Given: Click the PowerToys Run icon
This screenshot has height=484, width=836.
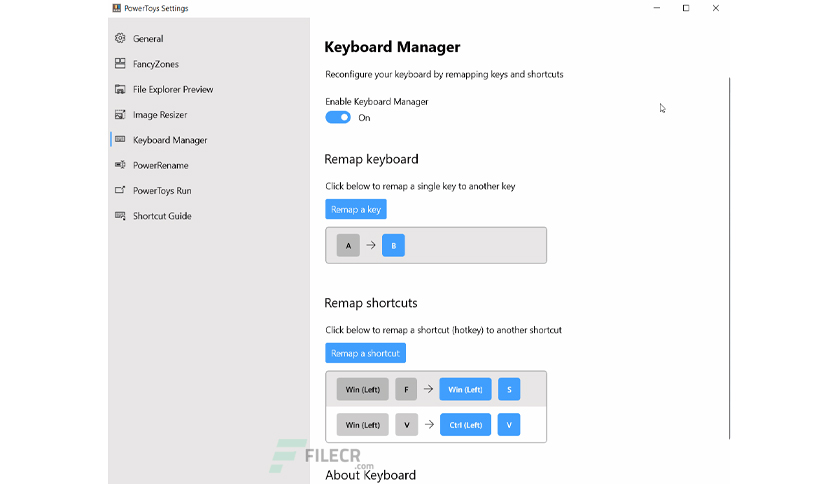Looking at the screenshot, I should 120,190.
